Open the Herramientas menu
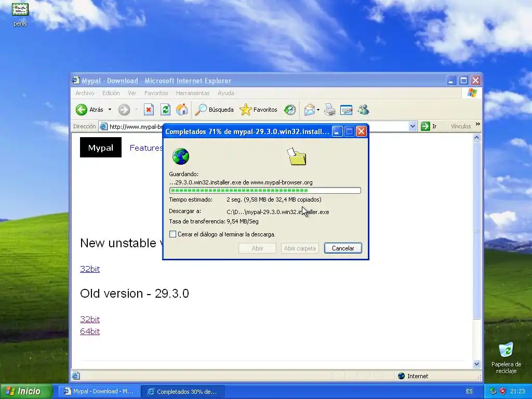 pyautogui.click(x=193, y=93)
